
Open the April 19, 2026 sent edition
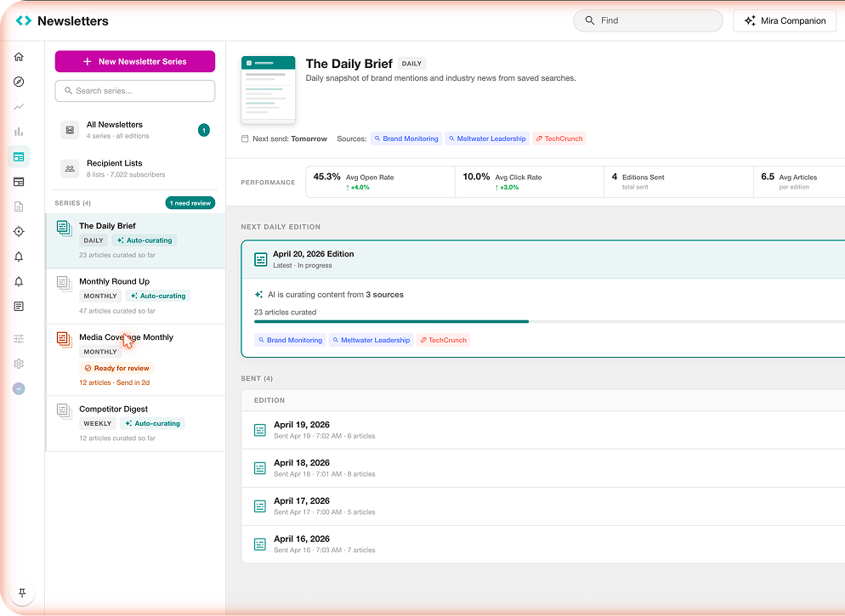pyautogui.click(x=542, y=430)
